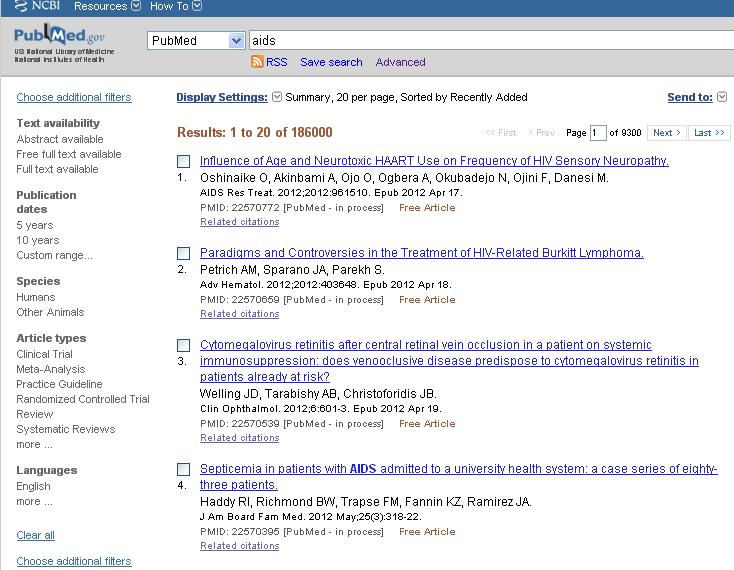The width and height of the screenshot is (734, 570).
Task: Open the Advanced search link
Action: pyautogui.click(x=400, y=62)
